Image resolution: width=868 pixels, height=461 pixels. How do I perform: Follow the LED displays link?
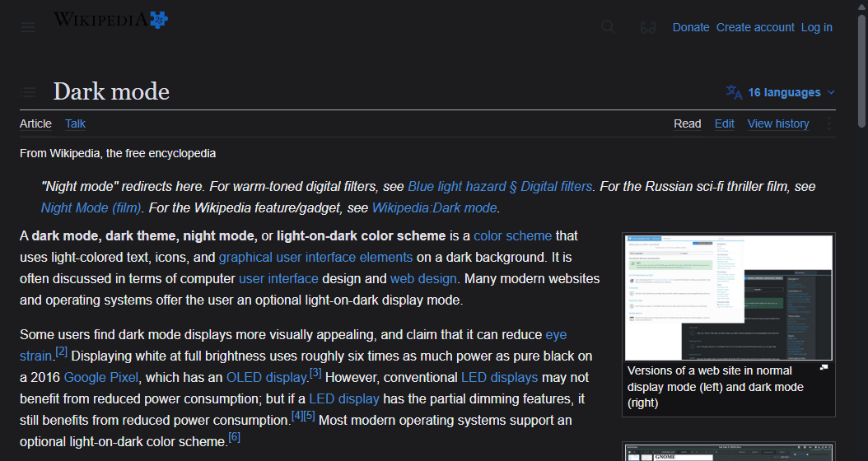(499, 377)
